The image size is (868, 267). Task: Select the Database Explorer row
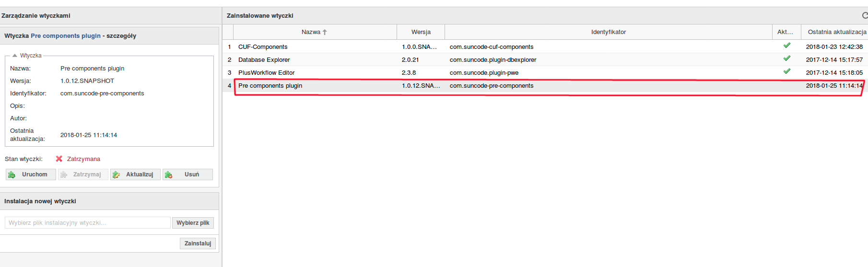[545, 59]
